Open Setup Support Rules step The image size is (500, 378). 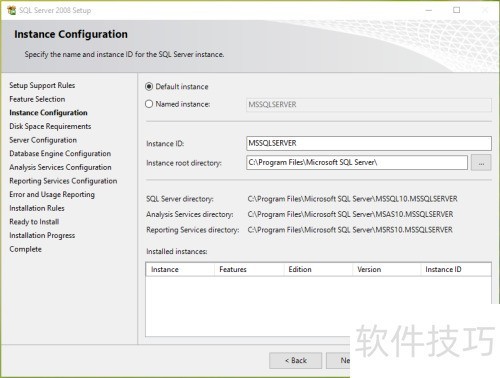coord(42,85)
